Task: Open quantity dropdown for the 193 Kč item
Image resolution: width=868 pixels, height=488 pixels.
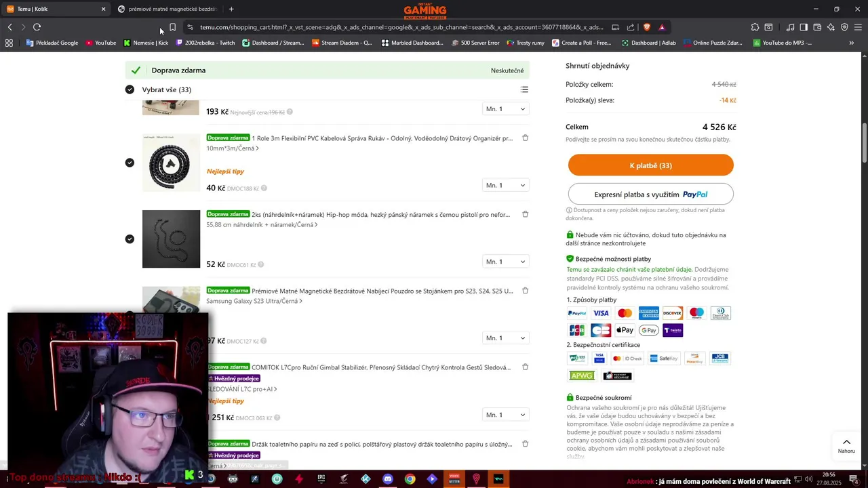Action: click(505, 109)
